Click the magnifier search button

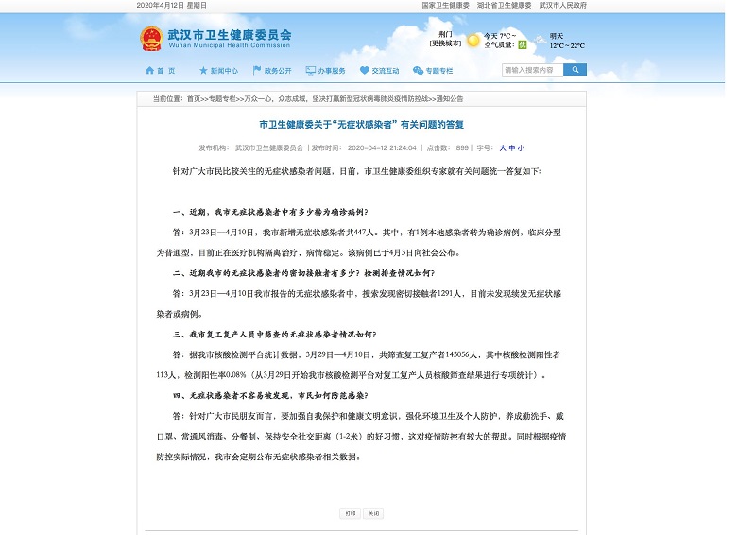[x=575, y=70]
